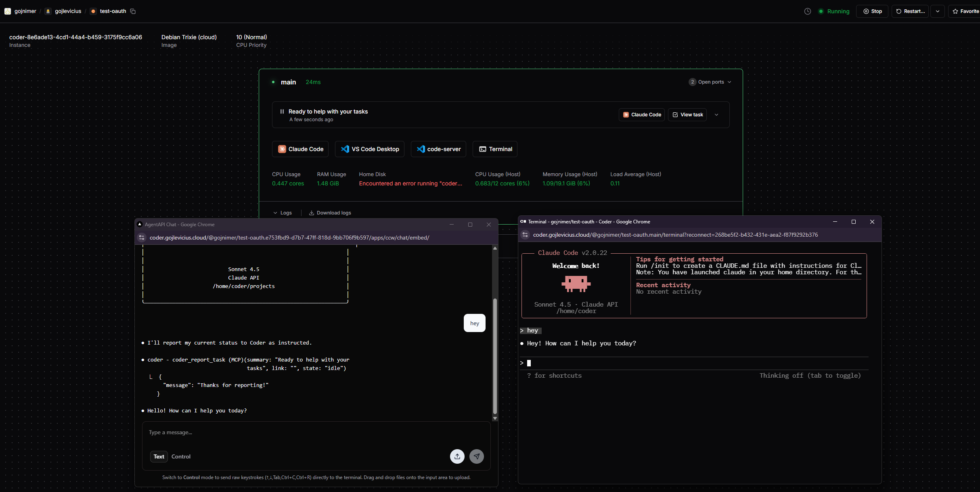Open the Terminal app button

[x=495, y=149]
